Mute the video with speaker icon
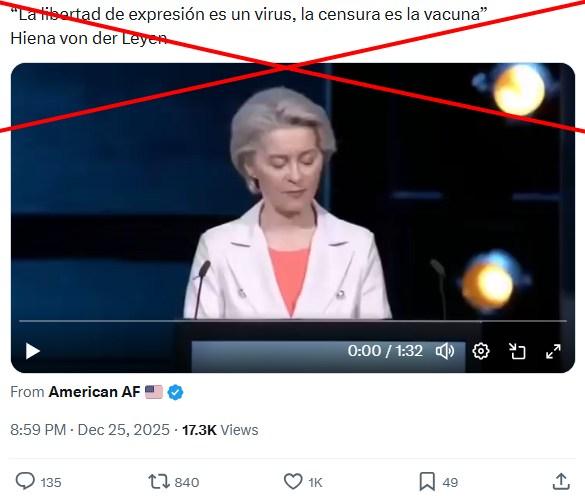Screen dimensions: 585x496 pyautogui.click(x=445, y=351)
